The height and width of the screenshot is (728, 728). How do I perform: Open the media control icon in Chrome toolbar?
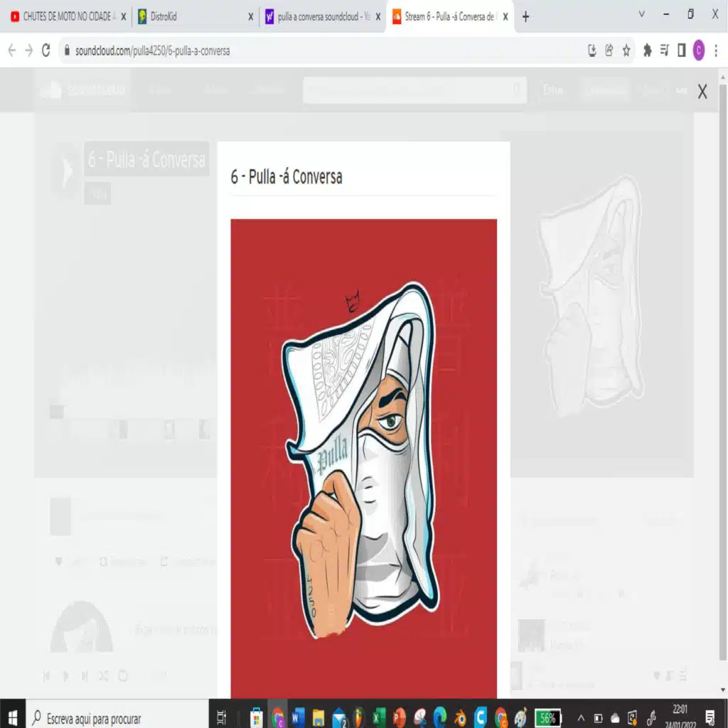pos(664,50)
